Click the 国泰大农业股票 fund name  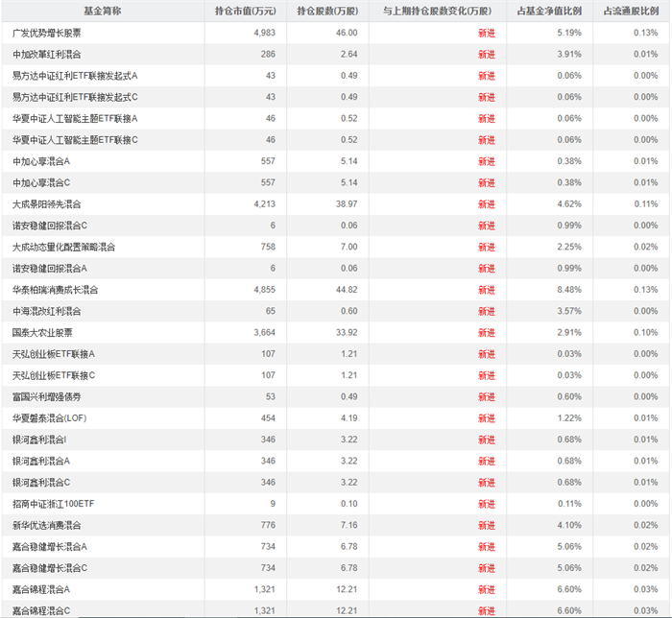(42, 333)
